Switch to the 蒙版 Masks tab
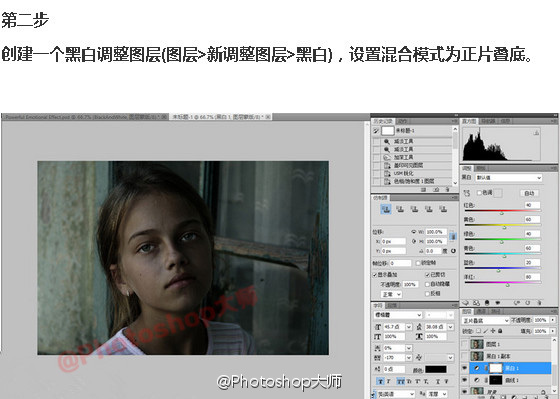This screenshot has width=560, height=399. coord(481,168)
